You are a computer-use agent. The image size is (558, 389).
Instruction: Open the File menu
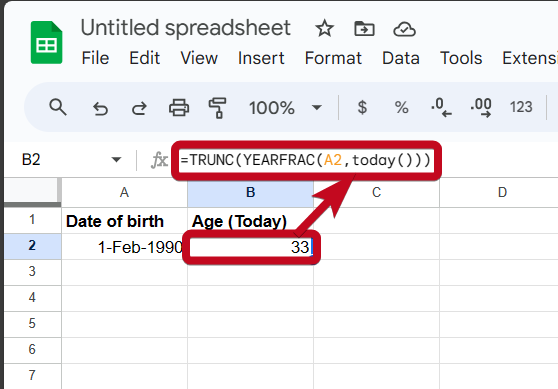pyautogui.click(x=95, y=58)
